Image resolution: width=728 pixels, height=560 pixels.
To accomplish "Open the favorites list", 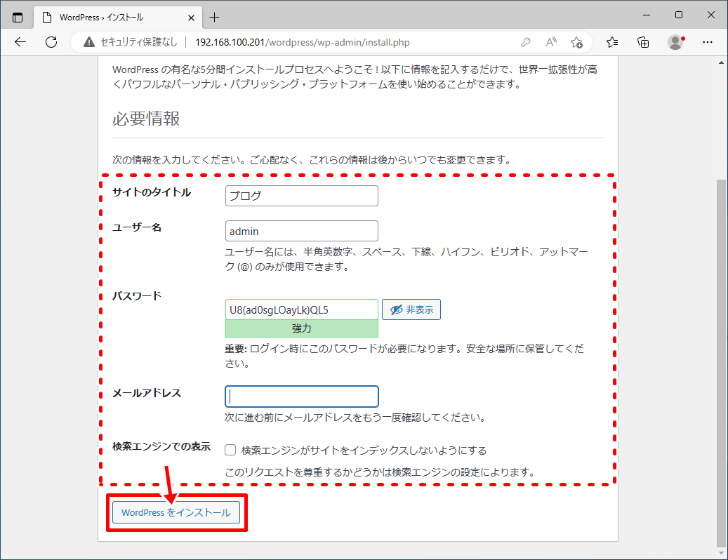I will (612, 43).
